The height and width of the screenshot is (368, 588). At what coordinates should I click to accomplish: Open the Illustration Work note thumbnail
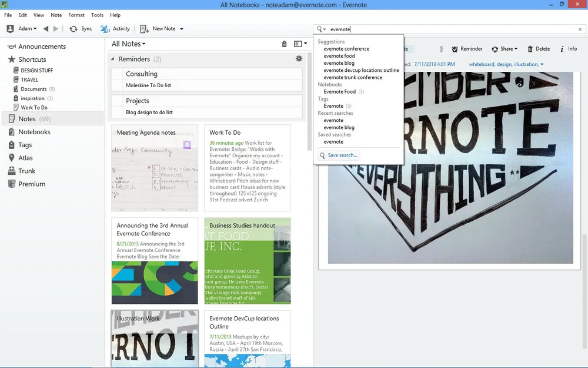point(154,339)
